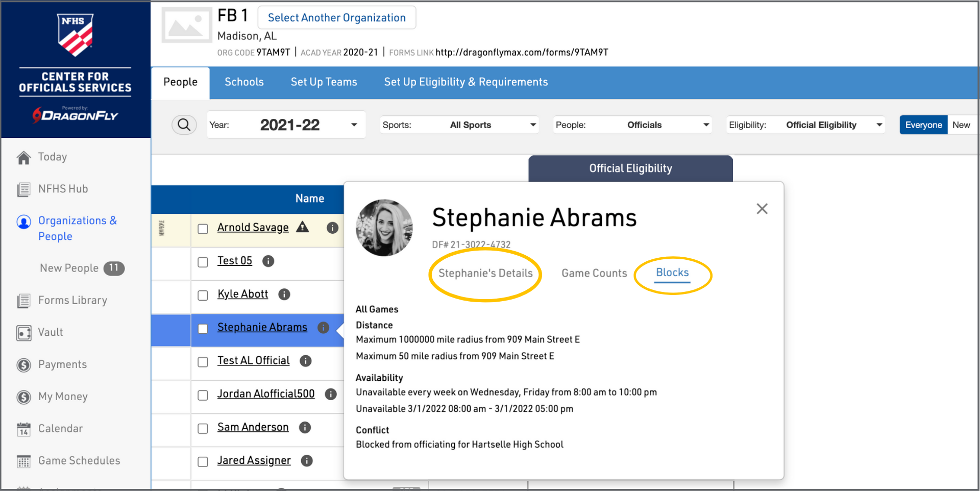Click the Payments dollar icon

coord(23,365)
